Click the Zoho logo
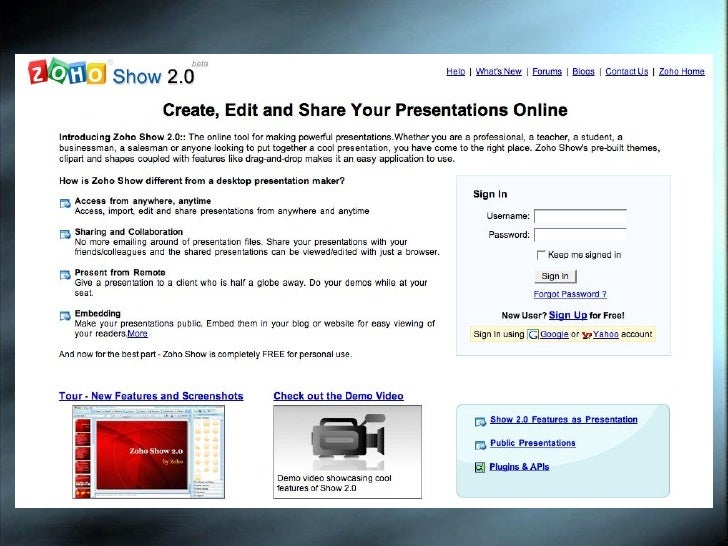This screenshot has width=728, height=546. click(x=67, y=72)
